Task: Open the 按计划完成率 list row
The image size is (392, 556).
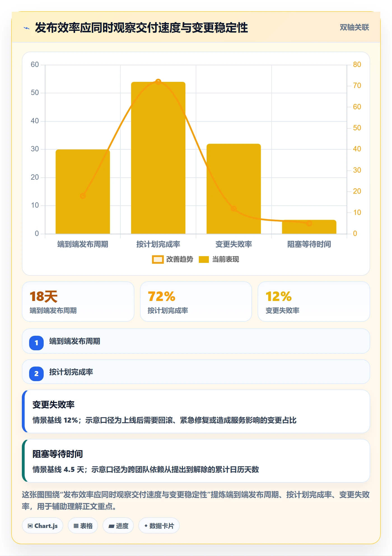Action: pyautogui.click(x=196, y=372)
